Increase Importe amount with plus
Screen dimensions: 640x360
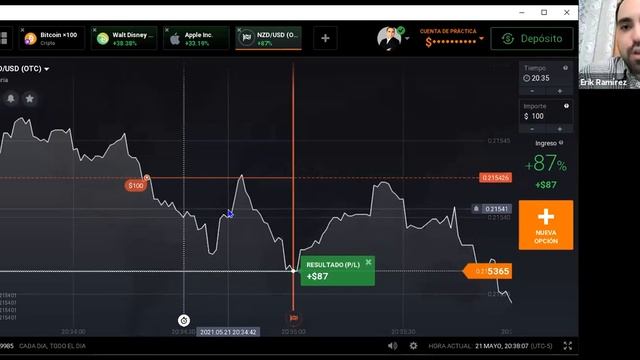coord(560,129)
